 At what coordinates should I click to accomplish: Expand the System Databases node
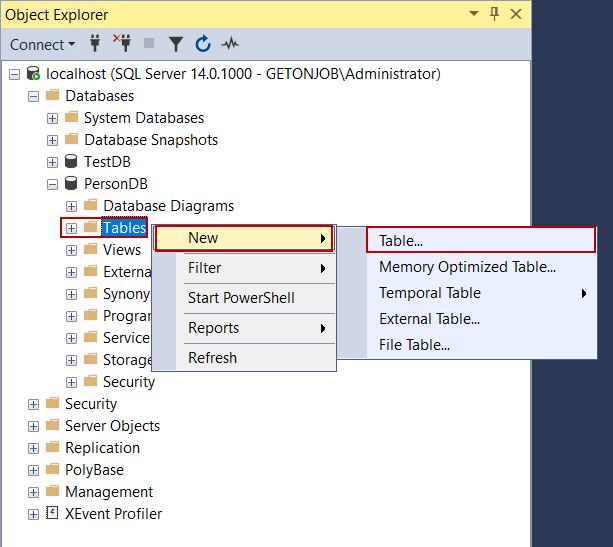click(53, 118)
